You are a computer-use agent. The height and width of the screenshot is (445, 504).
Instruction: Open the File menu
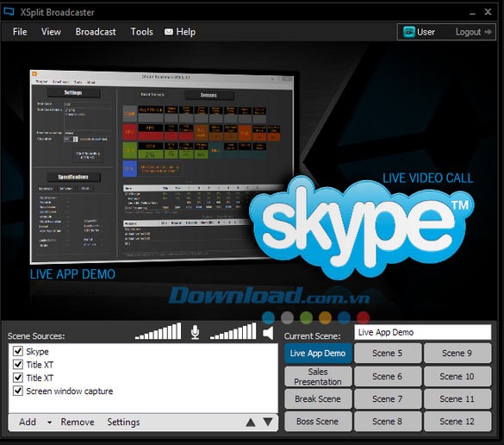(x=20, y=32)
